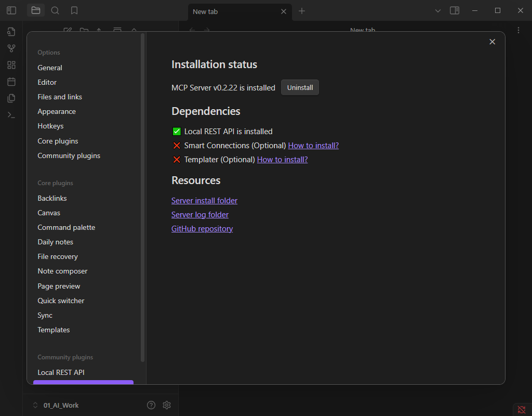Expand the tab list chevron
Viewport: 532px width, 416px height.
pyautogui.click(x=438, y=11)
